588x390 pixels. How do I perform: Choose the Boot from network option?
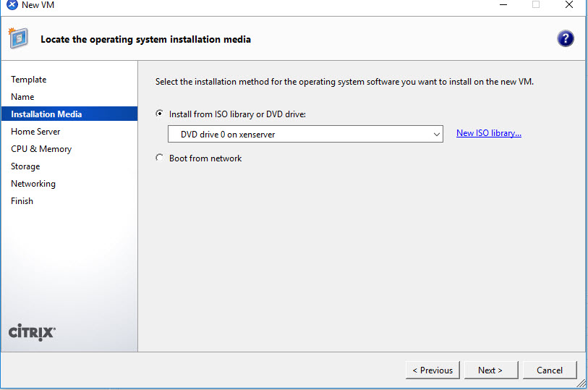[x=160, y=158]
